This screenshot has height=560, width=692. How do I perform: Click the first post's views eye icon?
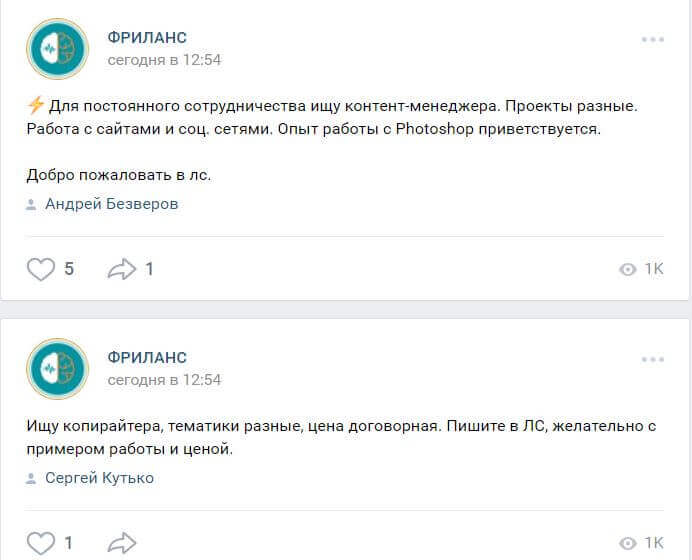click(x=628, y=270)
